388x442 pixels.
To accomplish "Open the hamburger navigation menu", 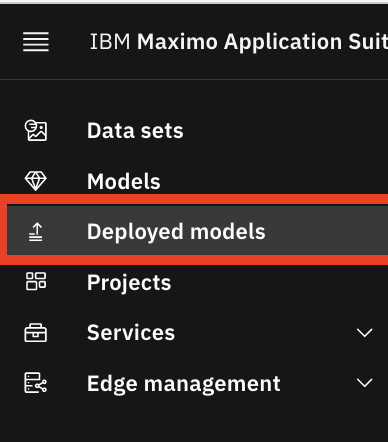I will 36,42.
